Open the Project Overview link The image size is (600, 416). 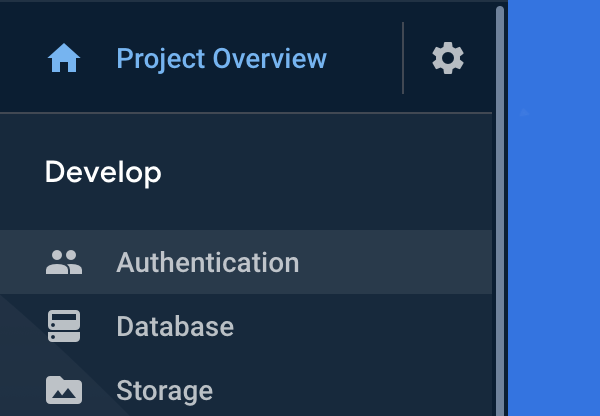pyautogui.click(x=221, y=59)
